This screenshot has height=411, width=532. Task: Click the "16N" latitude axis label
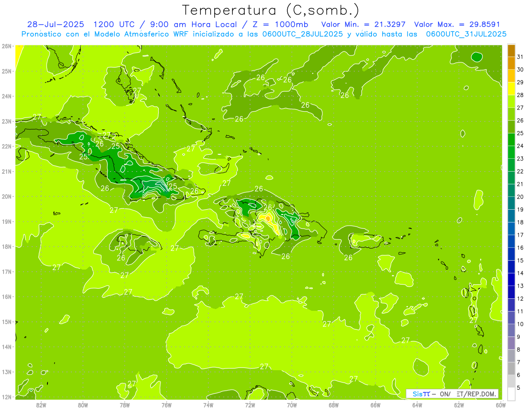(x=6, y=297)
